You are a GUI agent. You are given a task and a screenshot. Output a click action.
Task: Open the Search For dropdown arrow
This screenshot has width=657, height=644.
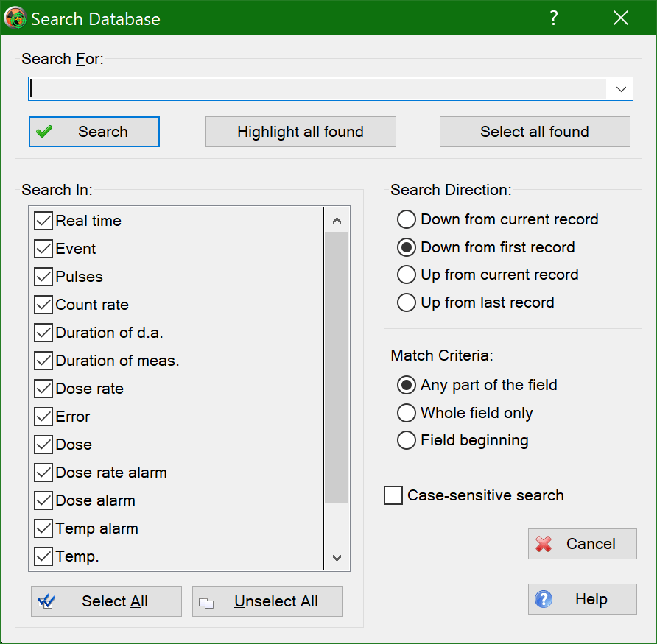pyautogui.click(x=621, y=89)
